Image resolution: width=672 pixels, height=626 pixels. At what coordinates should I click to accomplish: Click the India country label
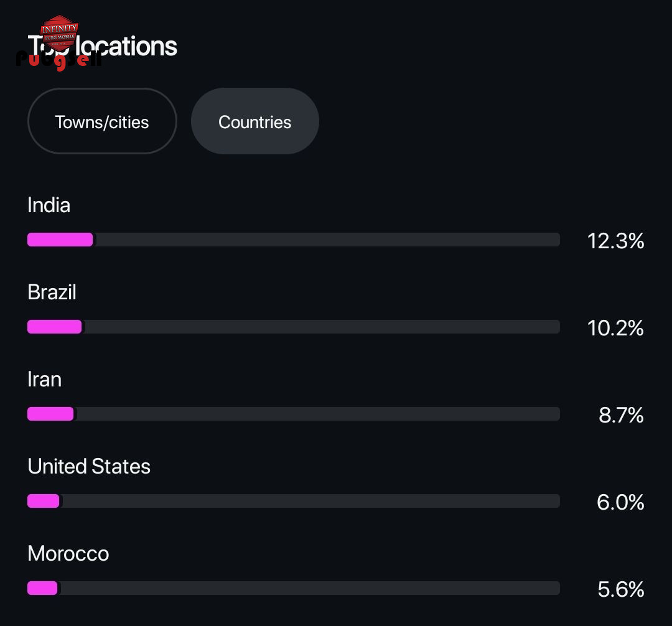(49, 205)
